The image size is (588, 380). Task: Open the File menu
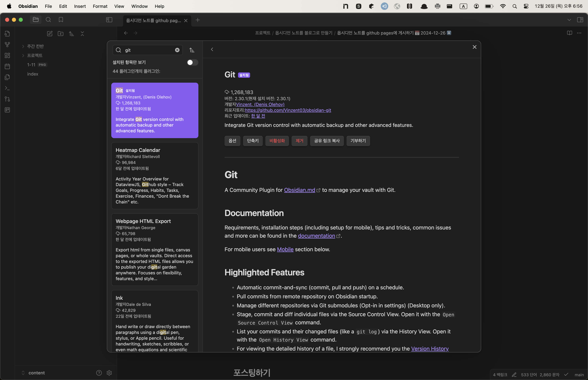pyautogui.click(x=48, y=6)
